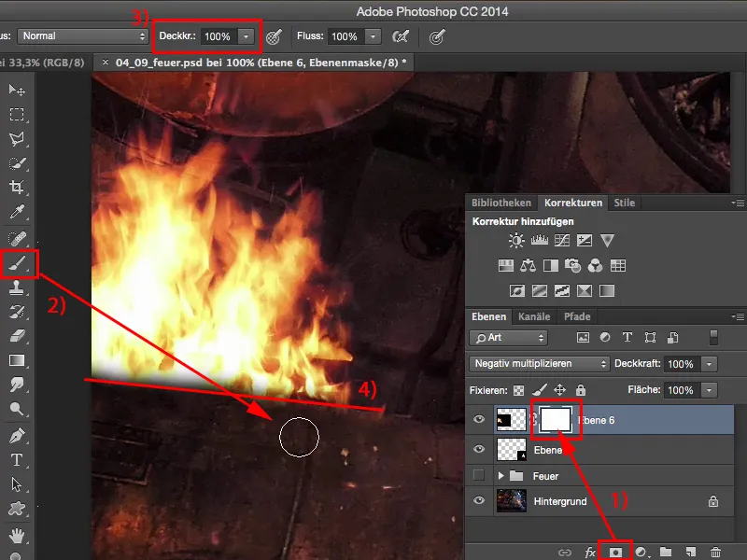Viewport: 747px width, 560px height.
Task: Add a Color Lookup adjustment
Action: tap(618, 265)
